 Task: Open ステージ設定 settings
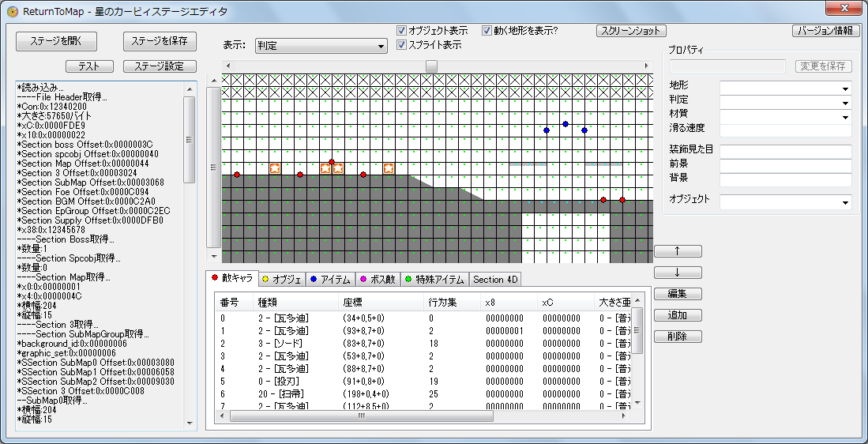click(x=160, y=66)
